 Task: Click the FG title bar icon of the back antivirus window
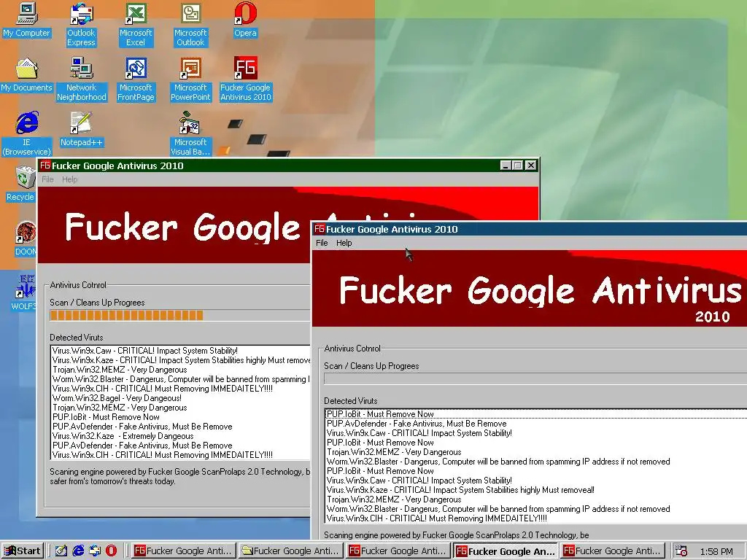pyautogui.click(x=44, y=166)
